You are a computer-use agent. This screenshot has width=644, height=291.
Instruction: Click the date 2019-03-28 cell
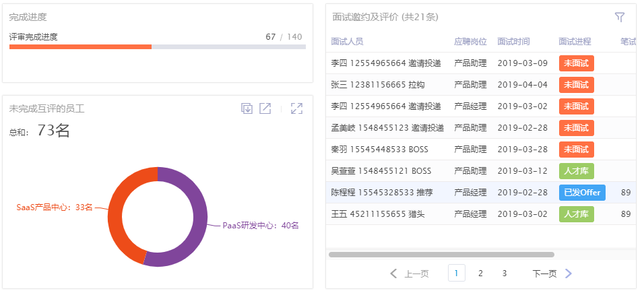[x=523, y=150]
